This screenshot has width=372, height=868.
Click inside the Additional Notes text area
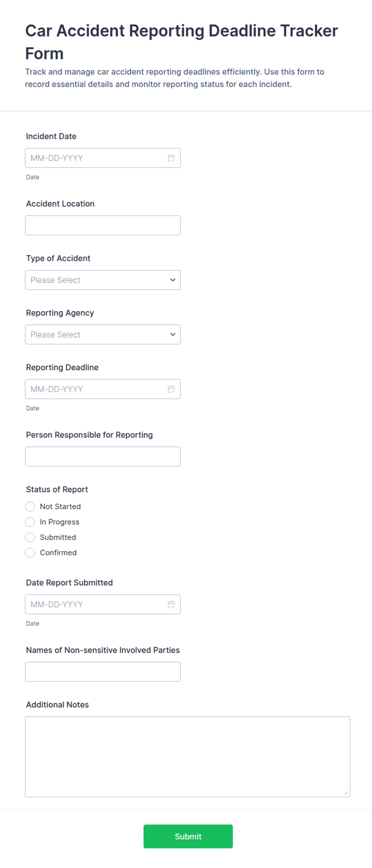tap(188, 757)
